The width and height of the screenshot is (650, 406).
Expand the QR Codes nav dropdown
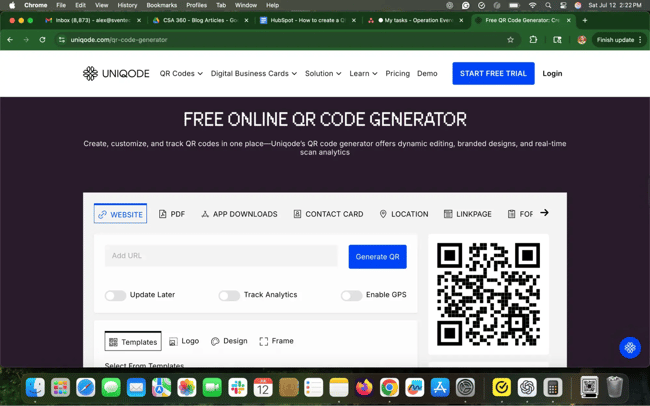point(181,73)
